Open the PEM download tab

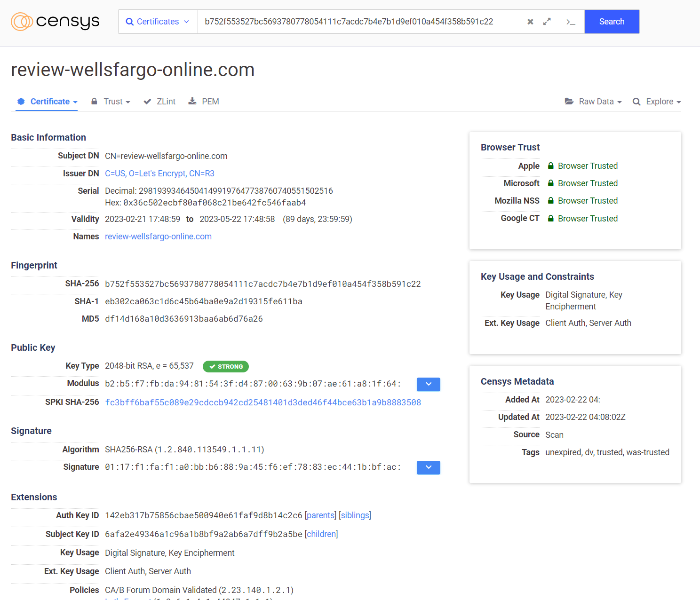pos(204,102)
